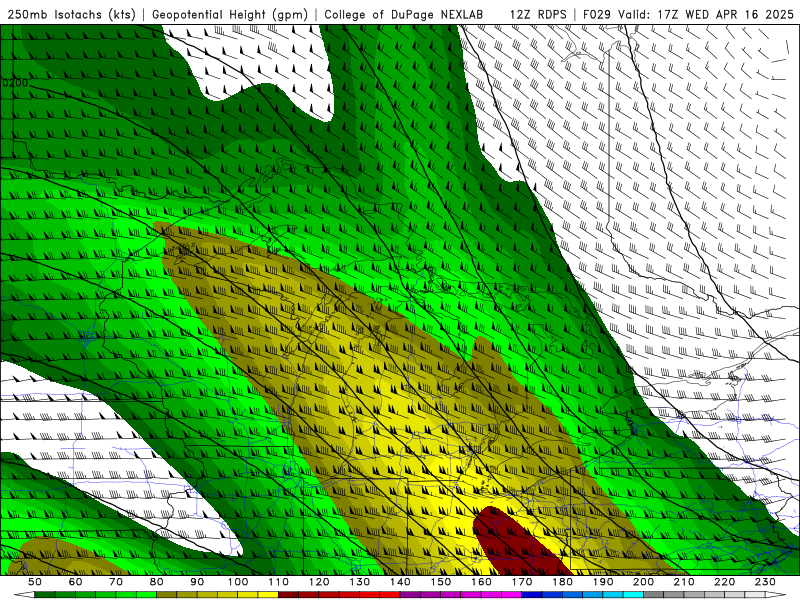Image resolution: width=800 pixels, height=600 pixels.
Task: Click legend value 50
Action: tap(35, 582)
